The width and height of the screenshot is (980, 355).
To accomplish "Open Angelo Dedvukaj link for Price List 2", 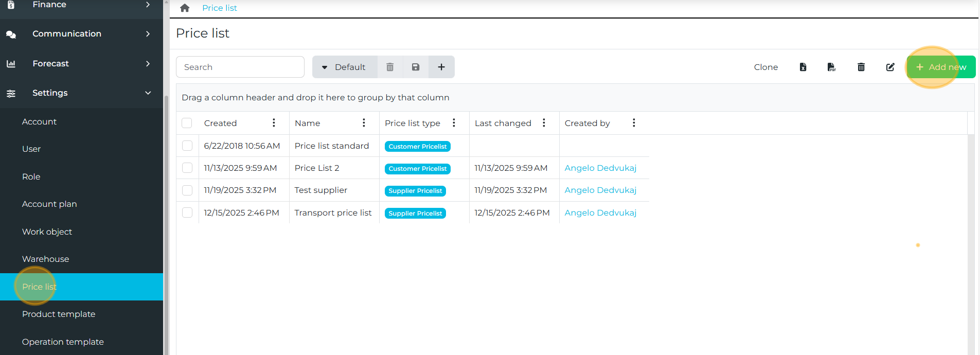I will [x=600, y=168].
